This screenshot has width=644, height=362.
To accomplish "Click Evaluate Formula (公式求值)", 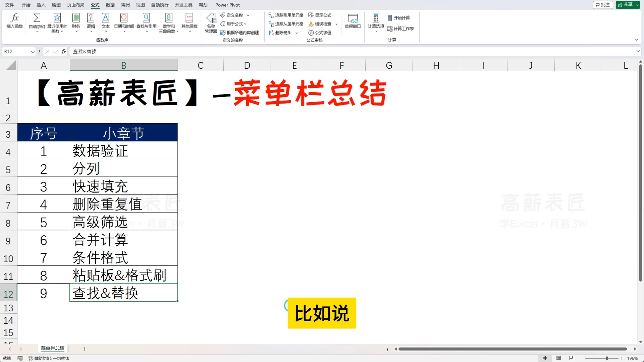I will (x=320, y=33).
